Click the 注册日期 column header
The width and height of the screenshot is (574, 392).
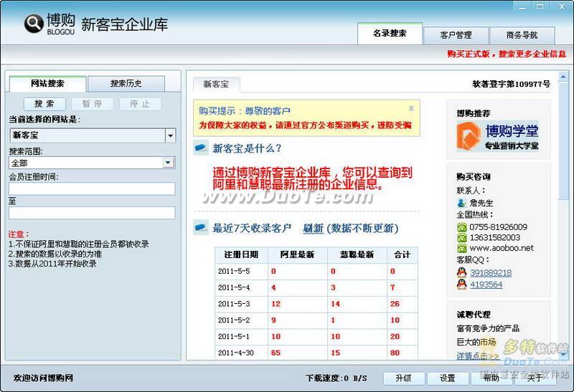(x=242, y=254)
